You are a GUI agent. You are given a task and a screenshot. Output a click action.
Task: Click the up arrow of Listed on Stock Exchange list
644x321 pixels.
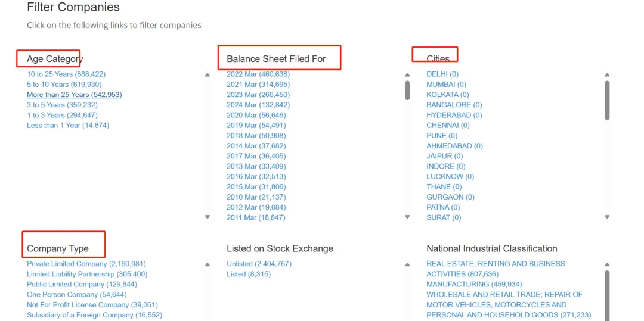tap(407, 264)
